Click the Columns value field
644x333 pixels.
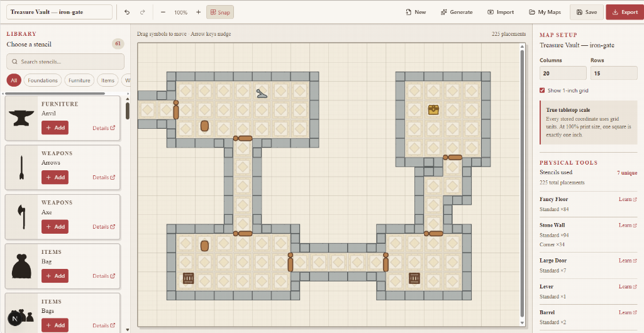[x=563, y=73]
